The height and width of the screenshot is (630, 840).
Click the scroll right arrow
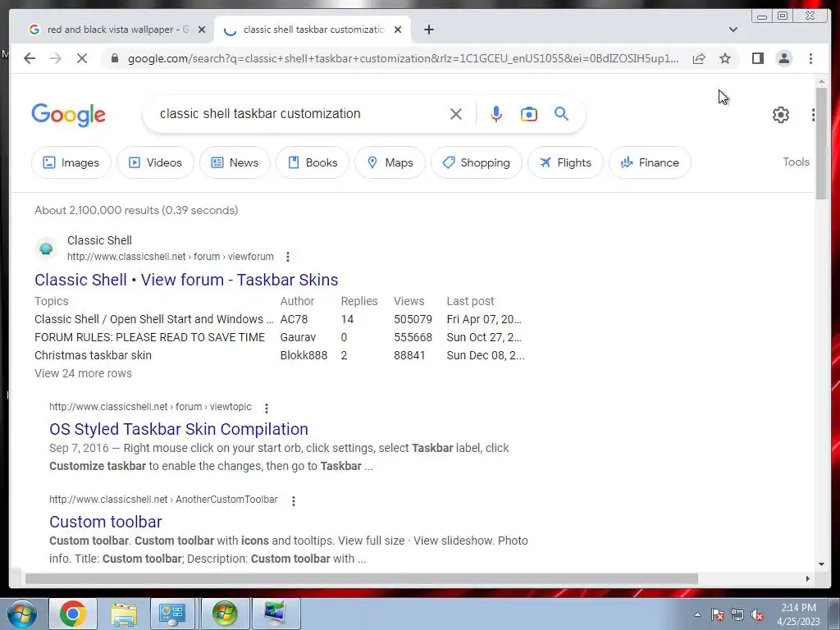[x=807, y=578]
